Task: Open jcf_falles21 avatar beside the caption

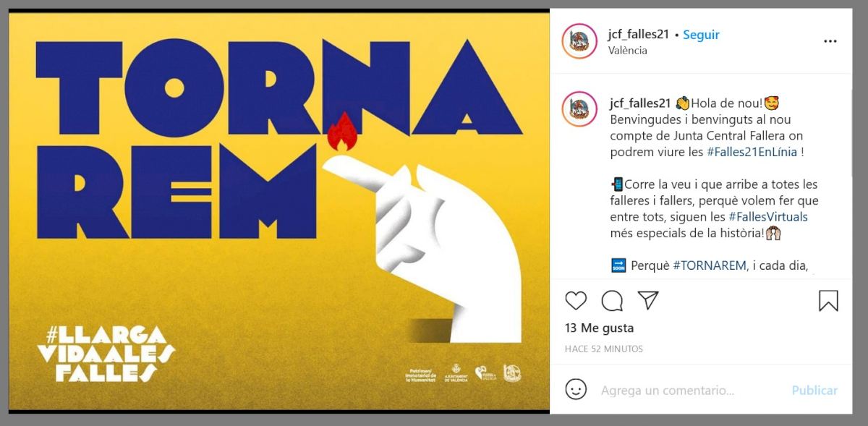Action: tap(579, 109)
